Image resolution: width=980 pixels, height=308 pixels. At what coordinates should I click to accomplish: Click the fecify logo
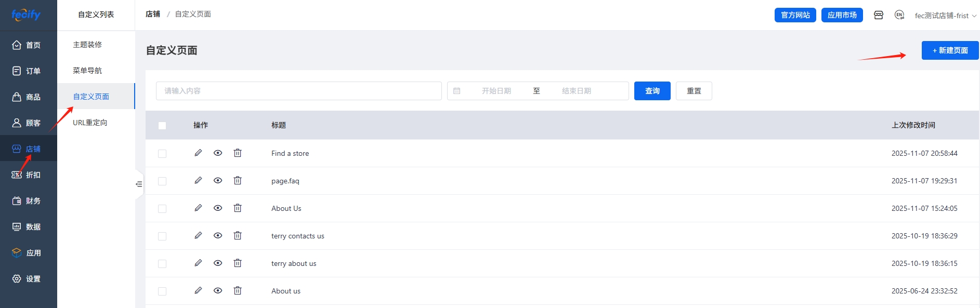click(26, 15)
